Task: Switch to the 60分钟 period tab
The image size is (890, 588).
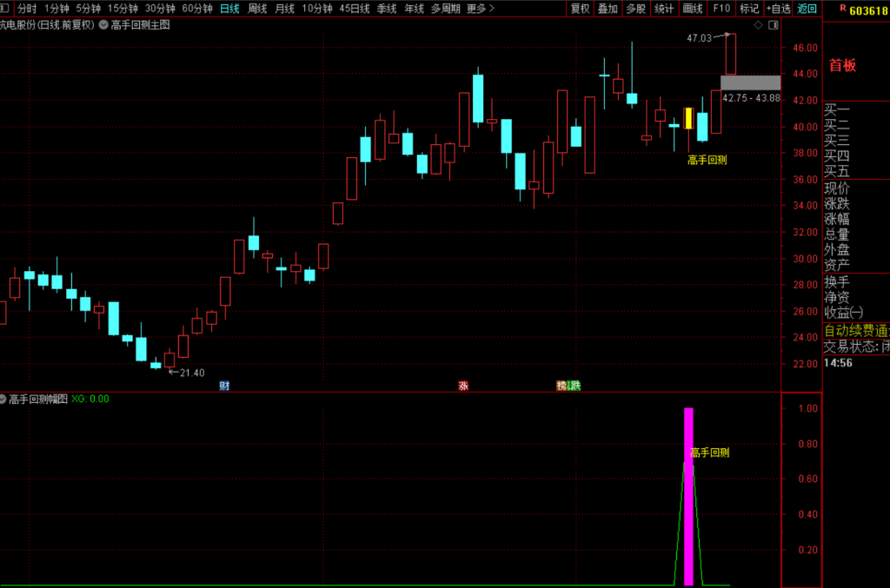Action: click(197, 9)
